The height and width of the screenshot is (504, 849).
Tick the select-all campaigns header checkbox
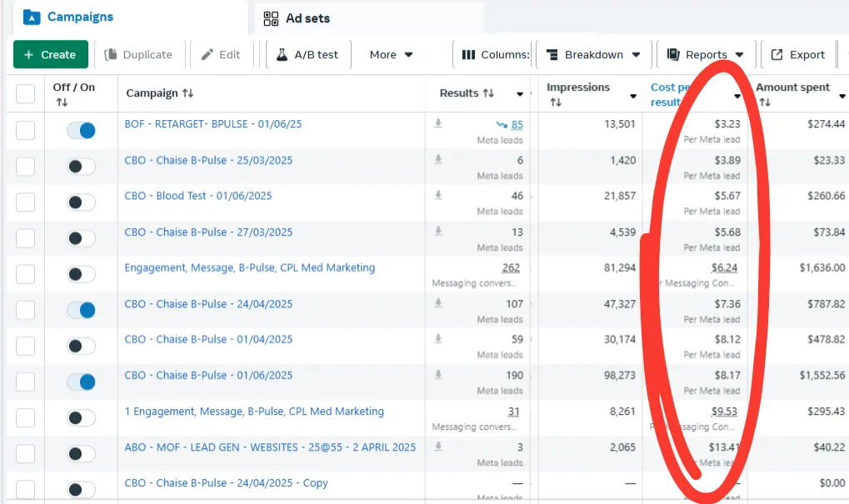coord(26,93)
